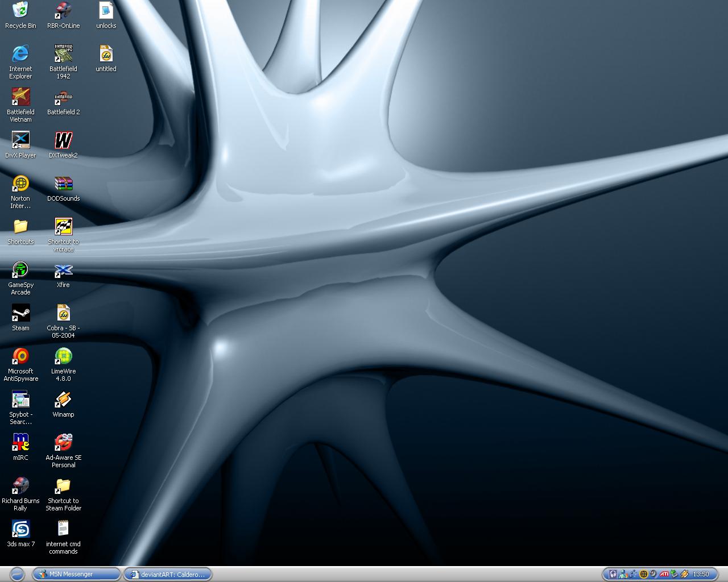
Task: Open the Start menu orb button
Action: click(17, 574)
